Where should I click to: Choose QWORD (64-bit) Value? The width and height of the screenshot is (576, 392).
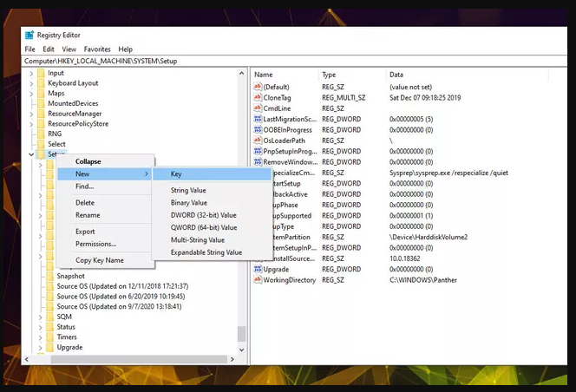click(212, 227)
